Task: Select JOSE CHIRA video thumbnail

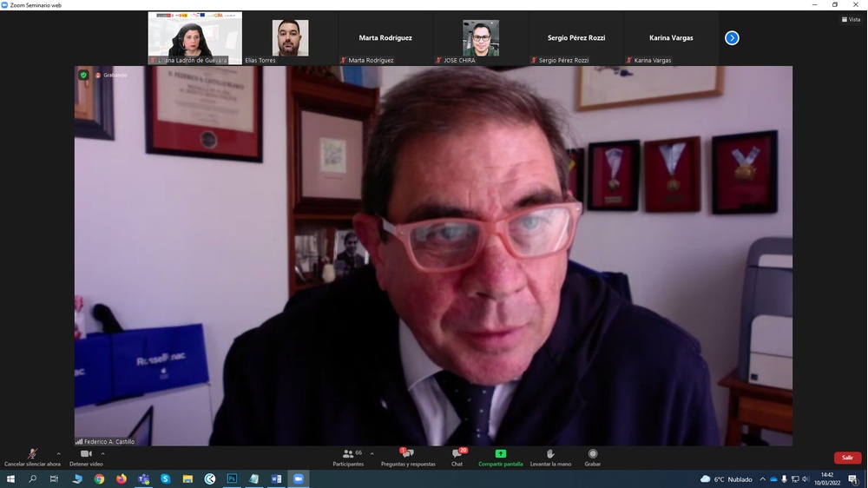Action: (480, 38)
